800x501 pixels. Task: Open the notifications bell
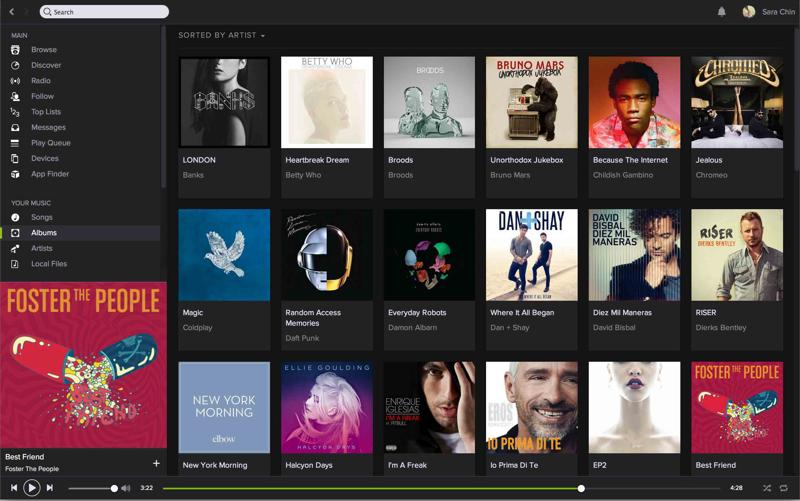(721, 12)
